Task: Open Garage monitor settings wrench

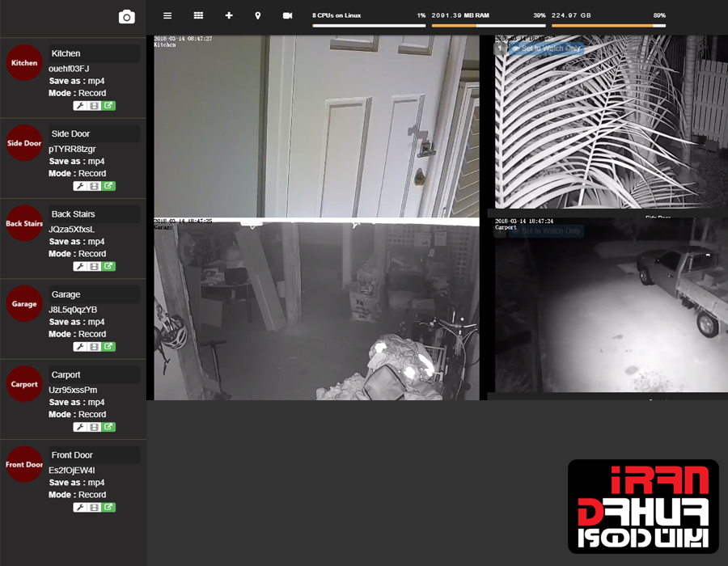Action: [80, 347]
